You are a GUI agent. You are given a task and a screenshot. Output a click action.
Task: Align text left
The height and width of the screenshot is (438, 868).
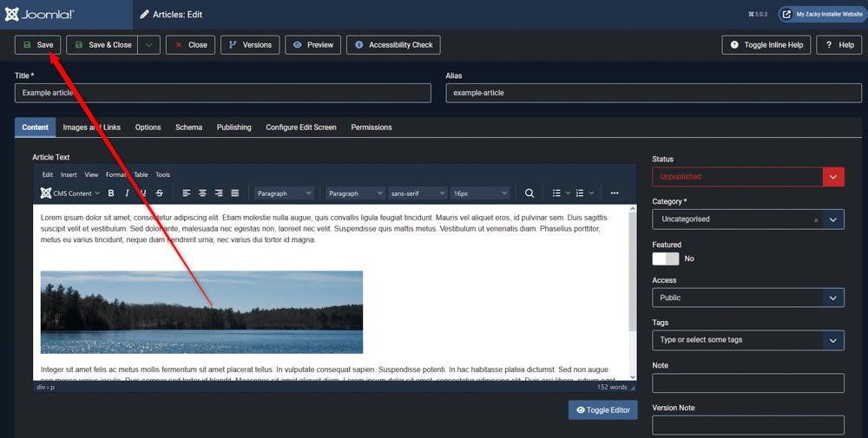coord(187,193)
